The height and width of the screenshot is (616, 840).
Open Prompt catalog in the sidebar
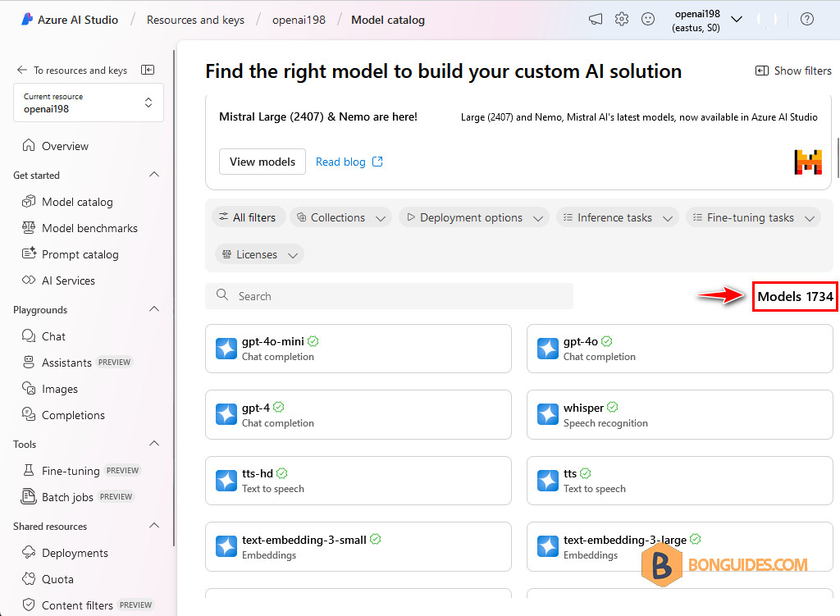point(80,254)
